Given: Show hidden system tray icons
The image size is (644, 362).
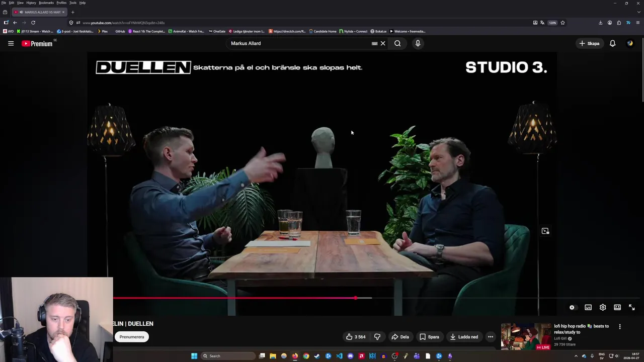Looking at the screenshot, I should coord(576,356).
